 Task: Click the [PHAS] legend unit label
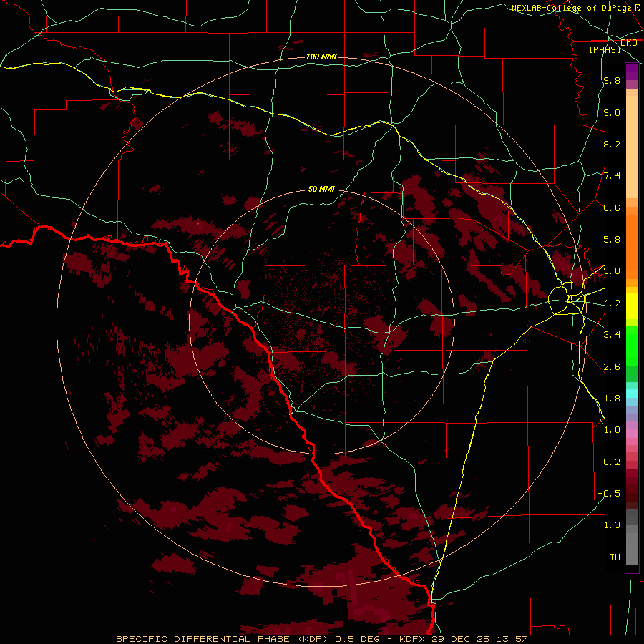[x=605, y=49]
